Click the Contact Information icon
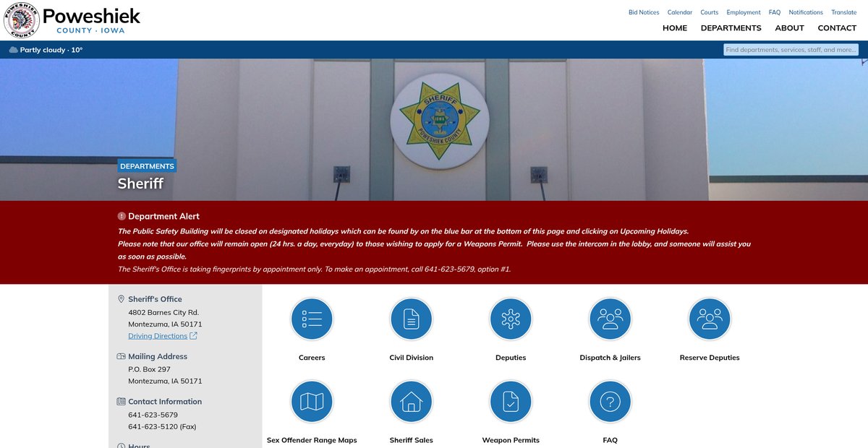 pos(121,402)
